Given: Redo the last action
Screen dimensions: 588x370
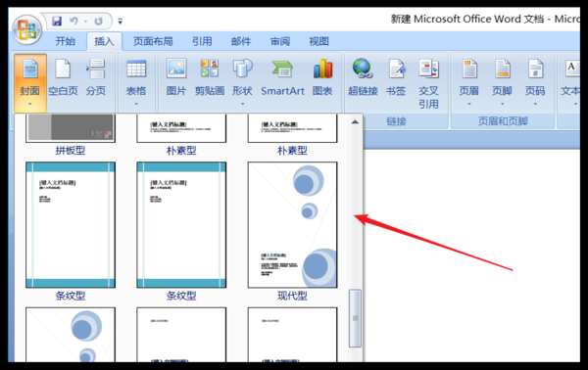Looking at the screenshot, I should tap(99, 21).
